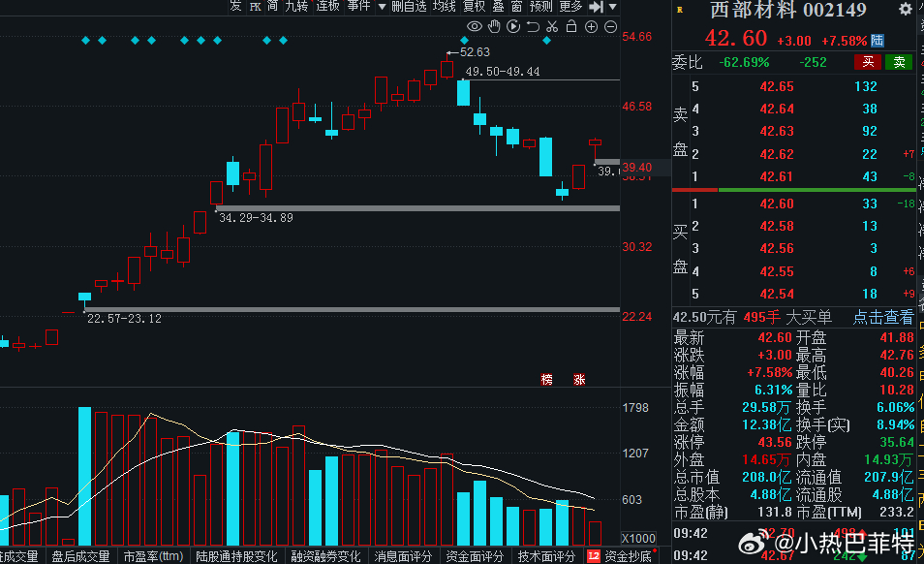Start chart replay with the play icon
924x564 pixels.
click(513, 26)
